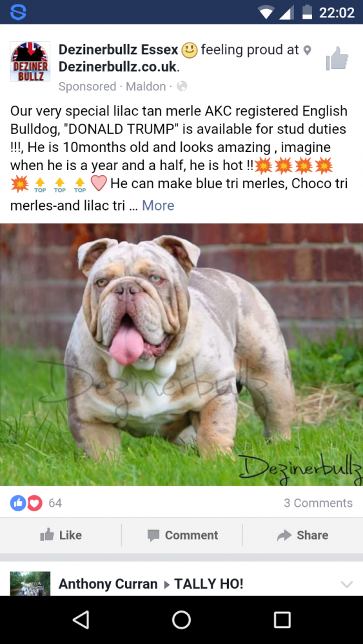
Task: Open blue like reaction icon
Action: click(x=18, y=503)
